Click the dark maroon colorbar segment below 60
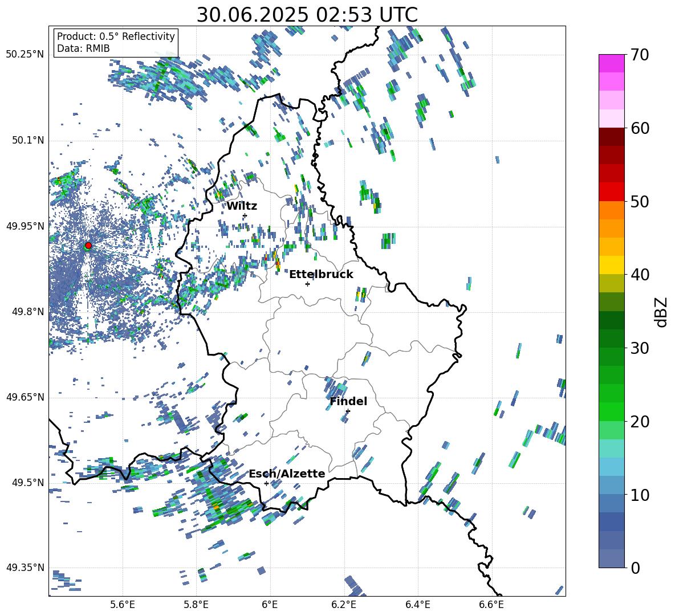Image resolution: width=675 pixels, height=616 pixels. pos(612,137)
